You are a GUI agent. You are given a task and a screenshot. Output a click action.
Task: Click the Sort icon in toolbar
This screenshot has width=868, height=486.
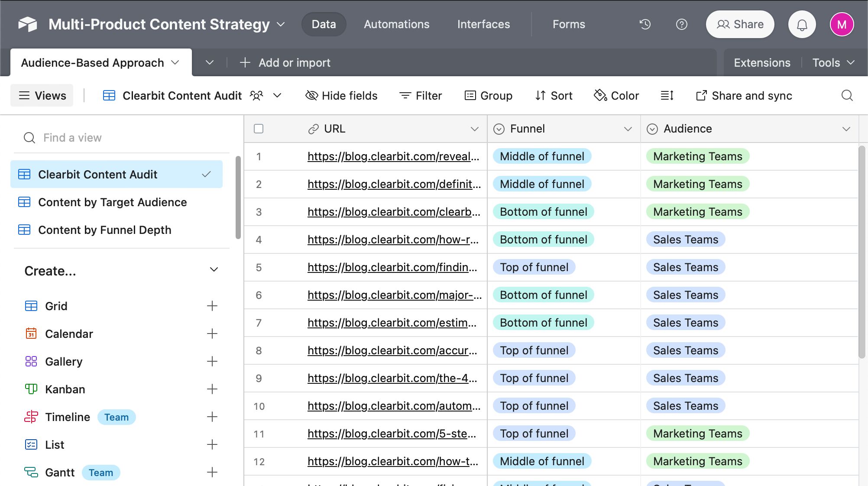(x=554, y=95)
